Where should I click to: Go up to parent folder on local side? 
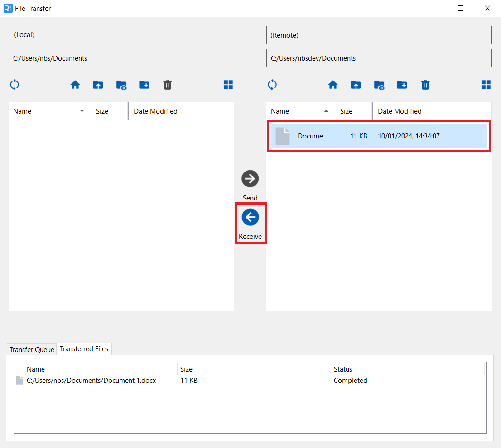(x=98, y=85)
